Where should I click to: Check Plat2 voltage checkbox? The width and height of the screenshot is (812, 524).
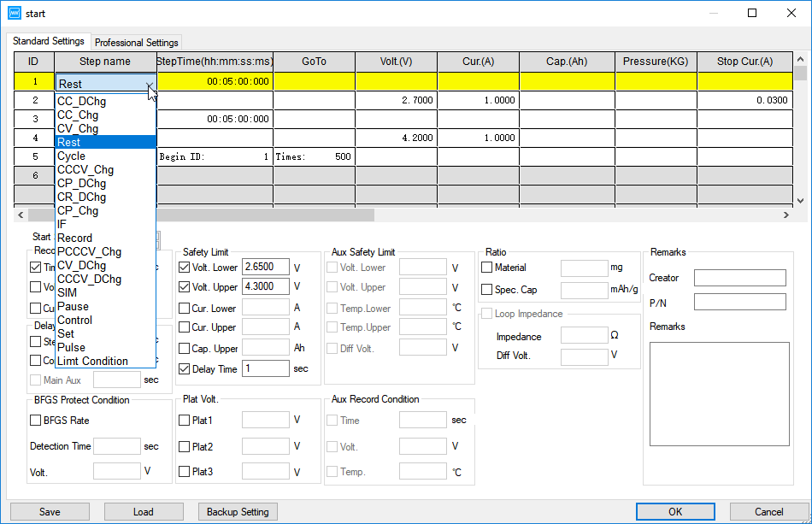click(x=184, y=446)
